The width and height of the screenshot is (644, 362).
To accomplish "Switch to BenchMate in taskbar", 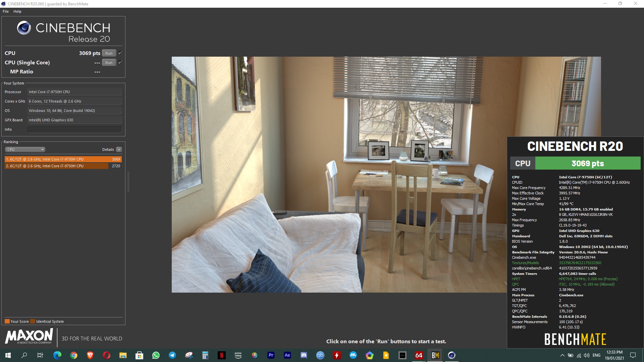I will pyautogui.click(x=435, y=355).
